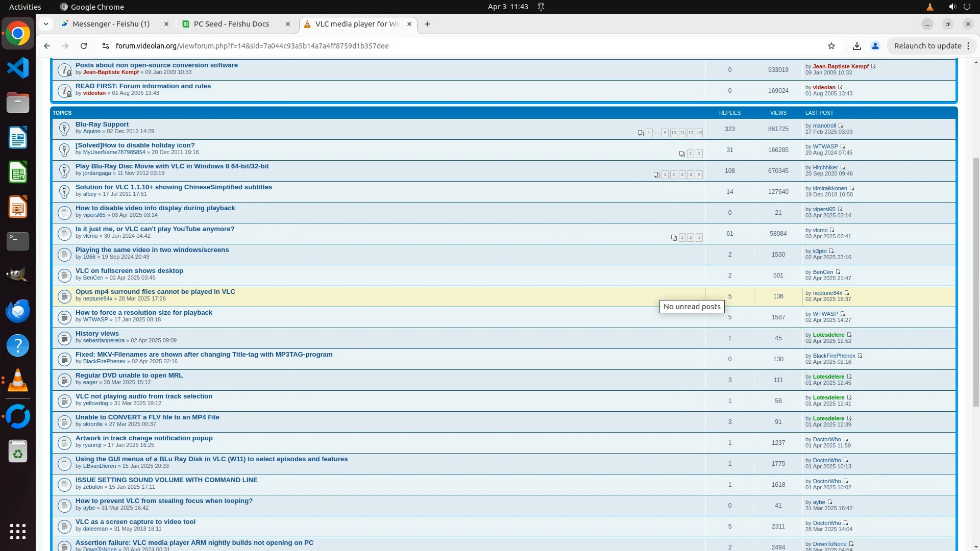Click the view latest post icon next to manotroll
Viewport: 980px width, 551px height.
[x=841, y=126]
